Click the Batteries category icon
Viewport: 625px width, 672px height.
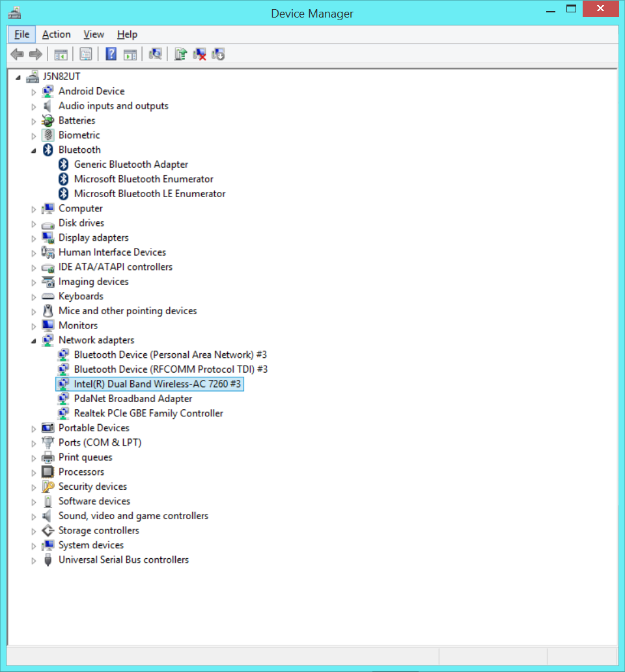click(48, 120)
